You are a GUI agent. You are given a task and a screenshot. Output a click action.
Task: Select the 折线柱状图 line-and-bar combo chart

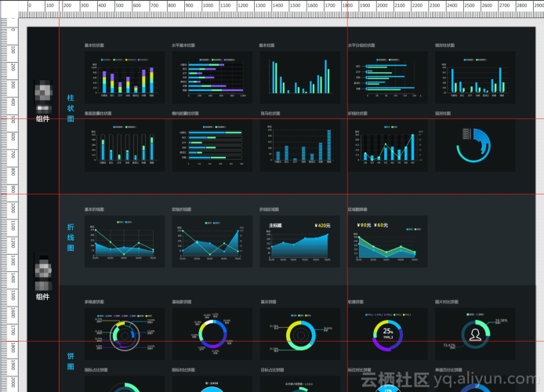point(387,145)
